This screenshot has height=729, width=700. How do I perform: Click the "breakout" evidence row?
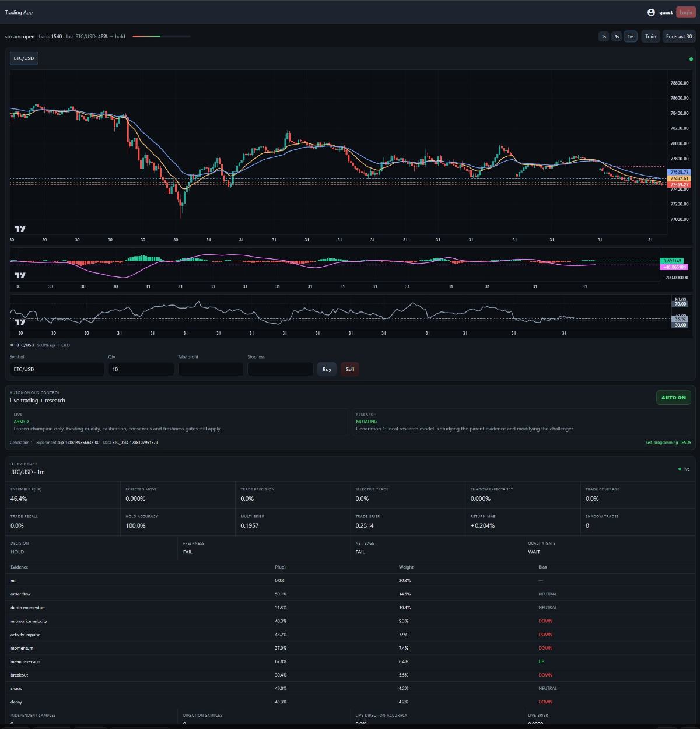(350, 675)
